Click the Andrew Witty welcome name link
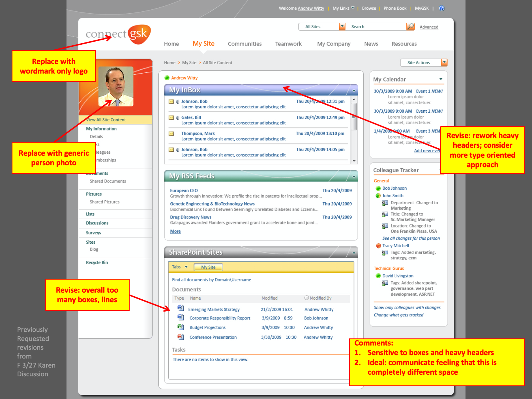This screenshot has width=532, height=399. coord(311,8)
